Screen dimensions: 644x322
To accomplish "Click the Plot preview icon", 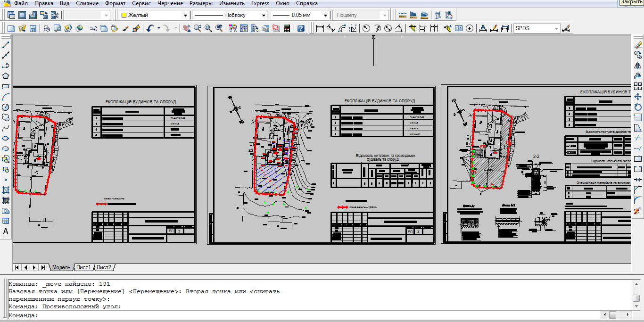I will 57,28.
